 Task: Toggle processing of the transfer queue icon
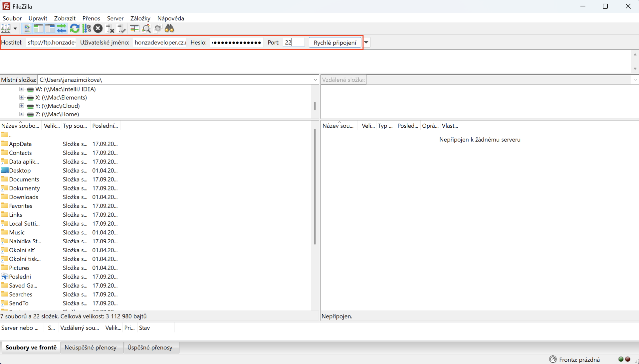[87, 29]
